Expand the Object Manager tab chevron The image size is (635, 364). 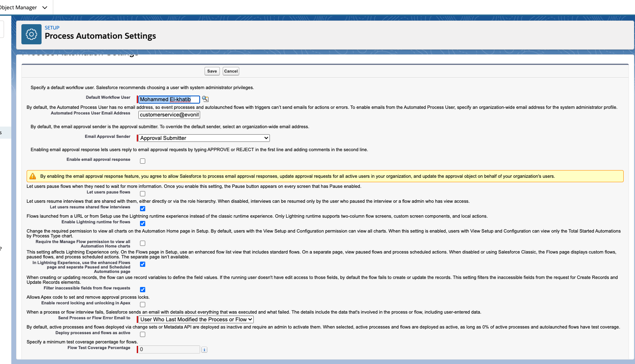pyautogui.click(x=45, y=8)
